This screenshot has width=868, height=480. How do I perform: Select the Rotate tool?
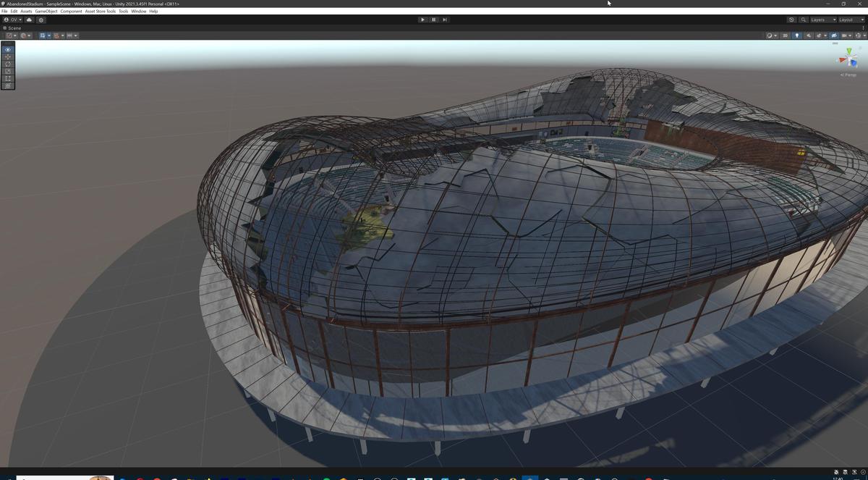[x=7, y=64]
